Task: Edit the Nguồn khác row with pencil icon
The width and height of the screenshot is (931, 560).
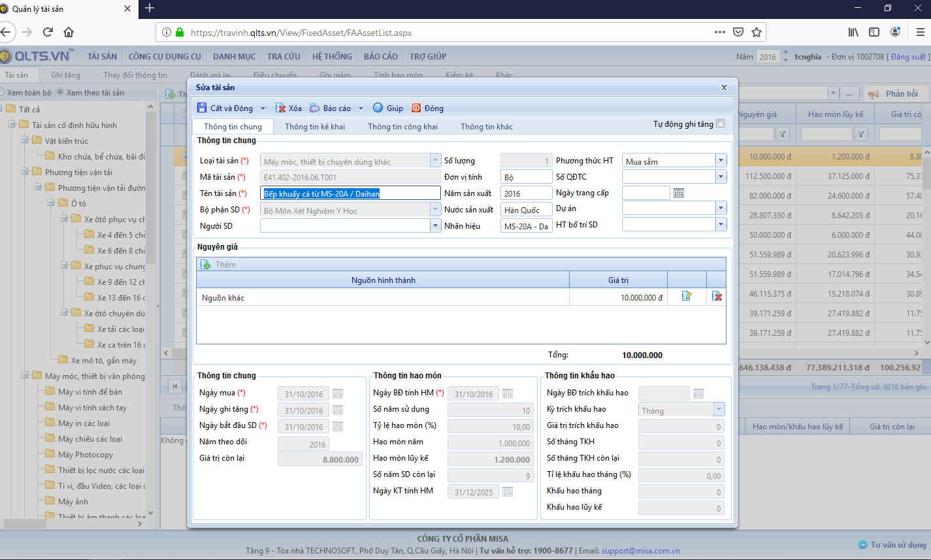Action: coord(687,297)
